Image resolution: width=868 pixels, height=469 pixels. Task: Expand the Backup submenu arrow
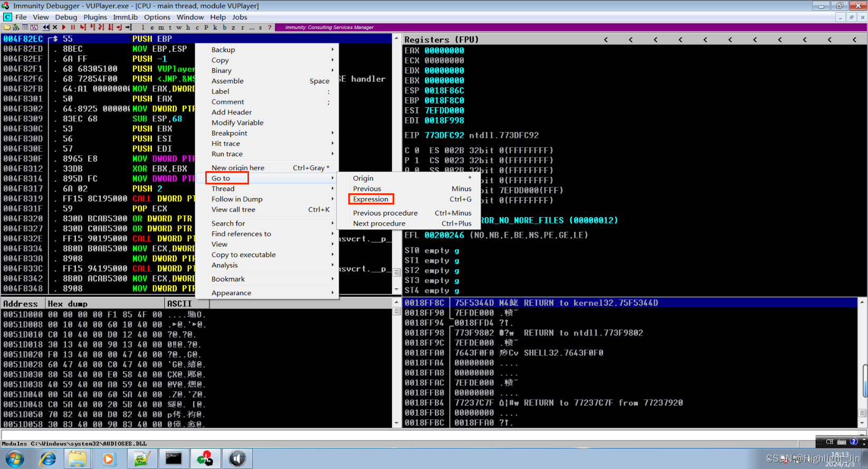tap(332, 49)
